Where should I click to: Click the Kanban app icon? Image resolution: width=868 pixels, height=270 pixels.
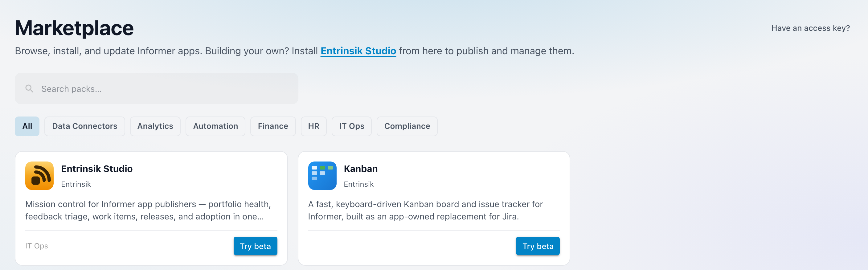tap(322, 176)
